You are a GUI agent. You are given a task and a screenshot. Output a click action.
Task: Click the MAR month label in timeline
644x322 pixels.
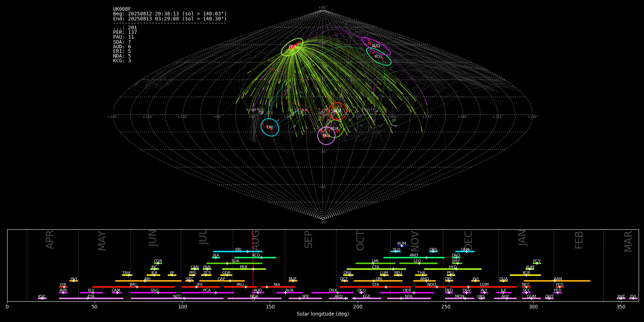pyautogui.click(x=628, y=241)
